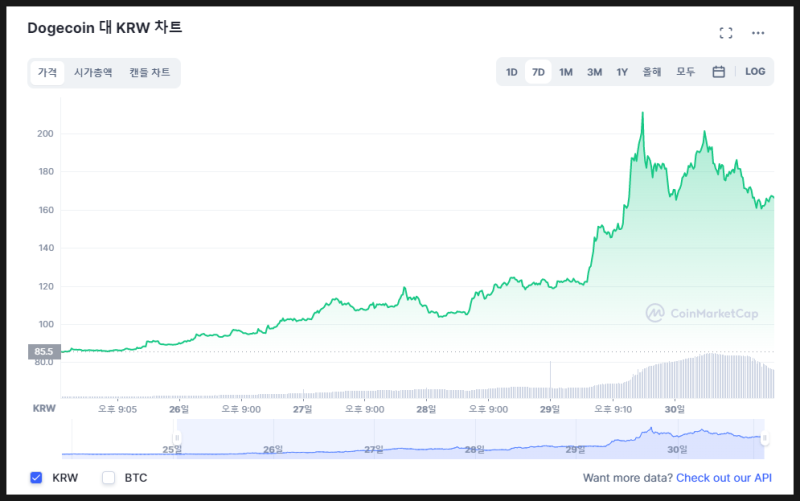Screen dimensions: 800x501
Task: Open the calendar date range picker
Action: [x=718, y=72]
